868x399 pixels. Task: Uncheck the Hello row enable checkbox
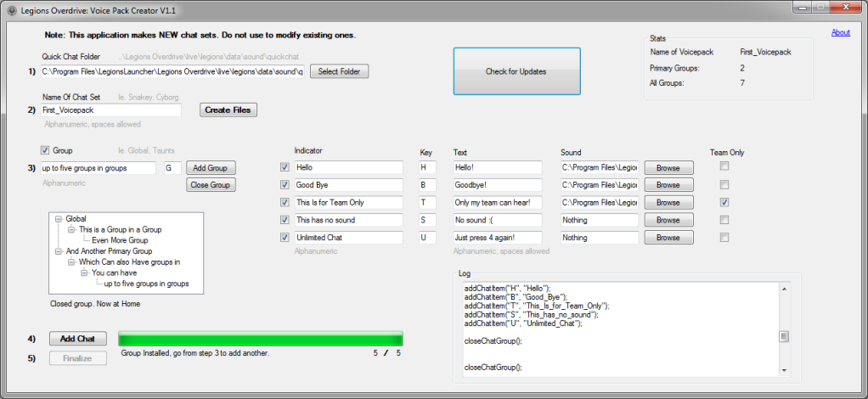(285, 167)
